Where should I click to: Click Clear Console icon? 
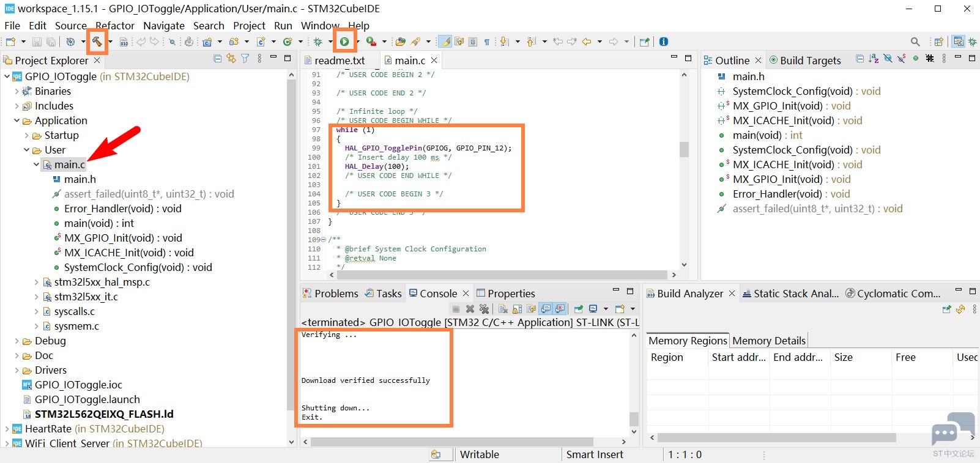tap(503, 309)
